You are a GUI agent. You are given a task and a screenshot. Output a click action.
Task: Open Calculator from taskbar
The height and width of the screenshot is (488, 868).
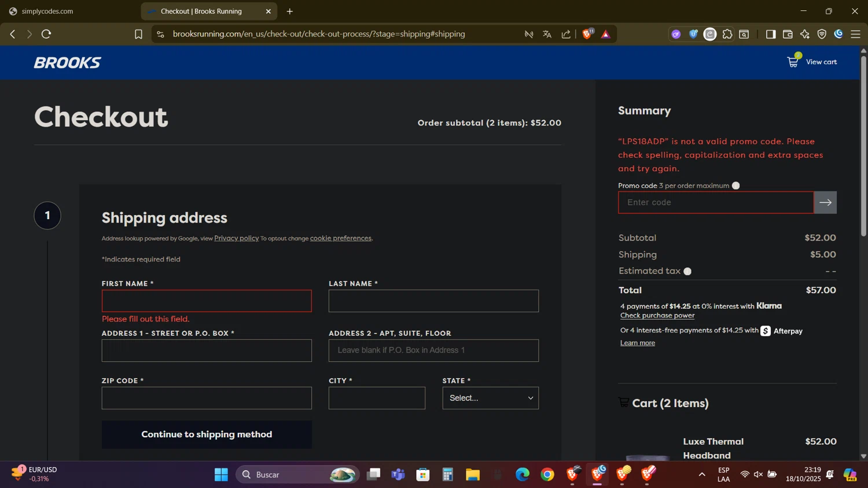(448, 475)
